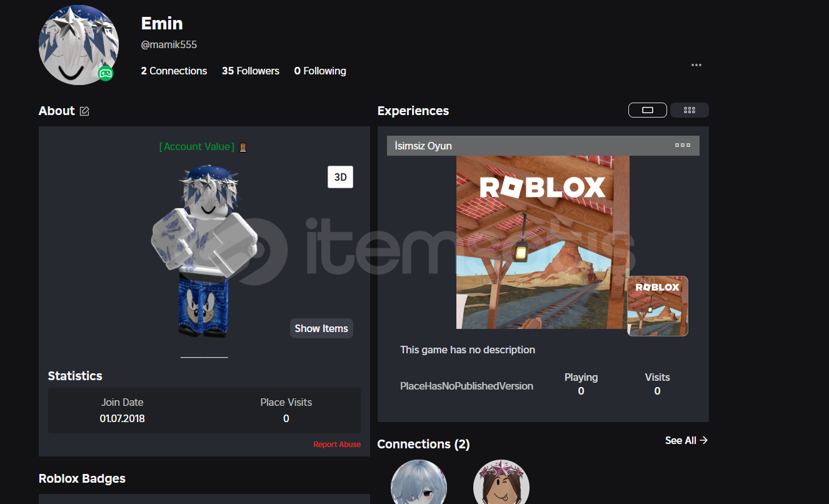The height and width of the screenshot is (504, 829).
Task: Click the Emin display name
Action: (x=162, y=23)
